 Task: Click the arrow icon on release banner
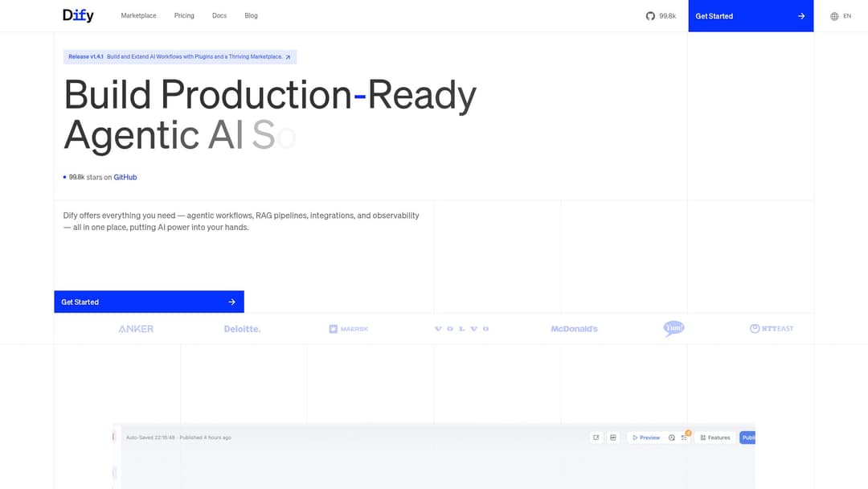288,57
